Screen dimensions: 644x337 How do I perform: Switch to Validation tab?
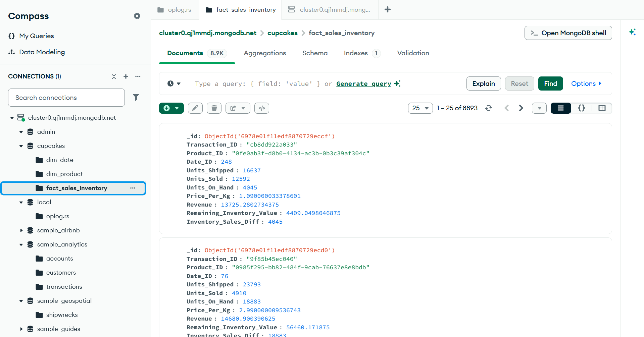tap(413, 53)
